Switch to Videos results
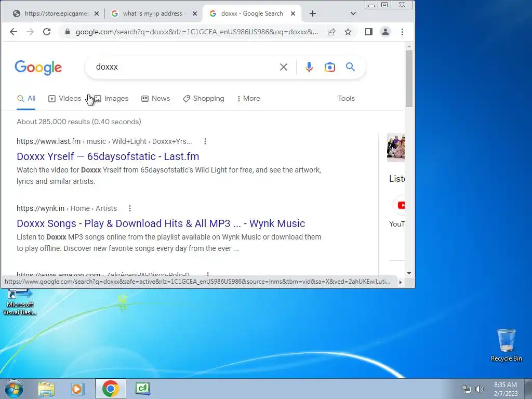This screenshot has width=532, height=399. (x=65, y=98)
